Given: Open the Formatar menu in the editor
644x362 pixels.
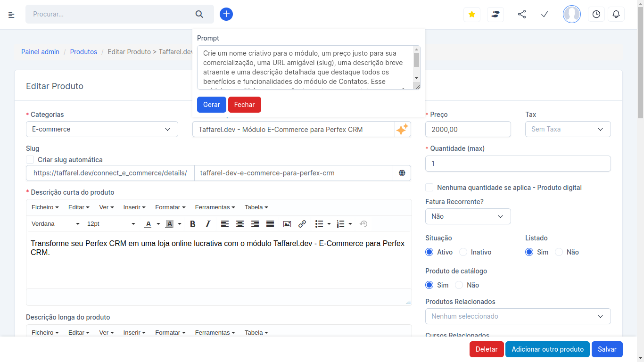Looking at the screenshot, I should coord(170,207).
